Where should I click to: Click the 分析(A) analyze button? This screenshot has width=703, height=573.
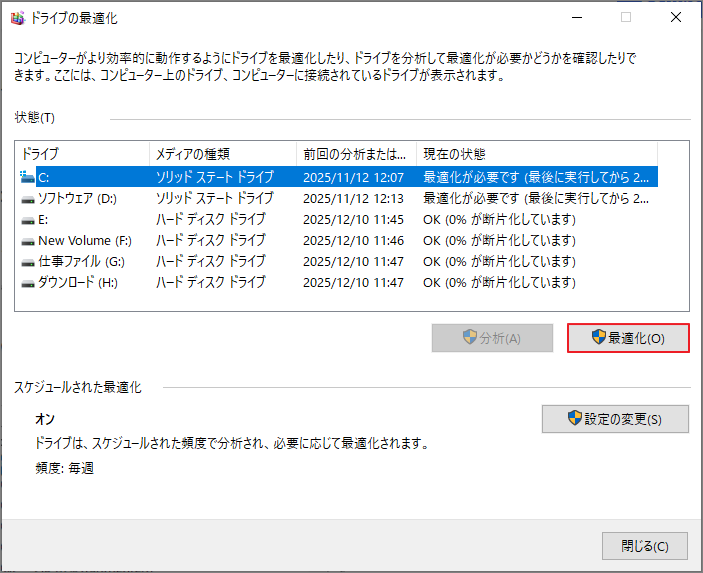[x=492, y=338]
